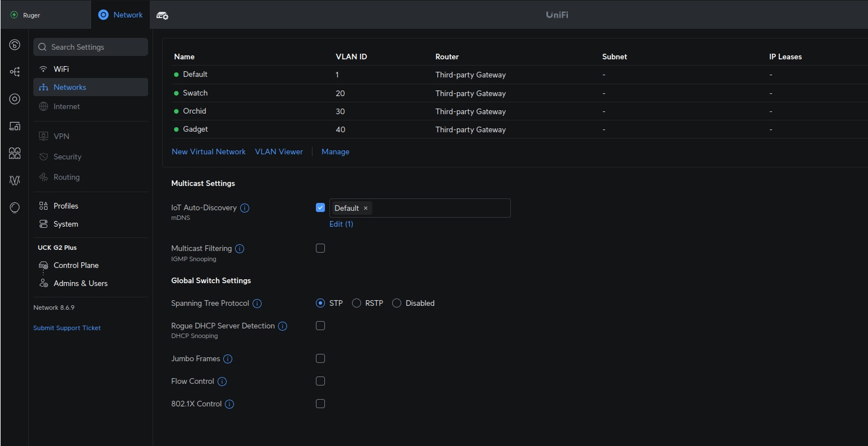
Task: Open the Topology view icon
Action: click(15, 72)
